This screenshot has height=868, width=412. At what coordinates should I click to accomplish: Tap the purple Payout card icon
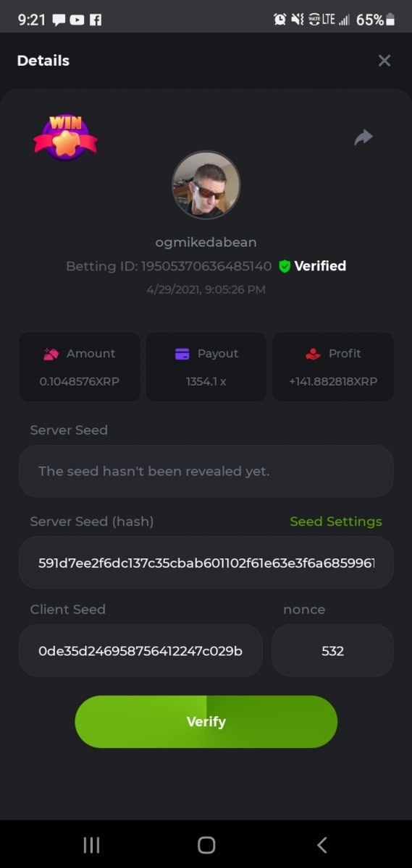[x=182, y=354]
